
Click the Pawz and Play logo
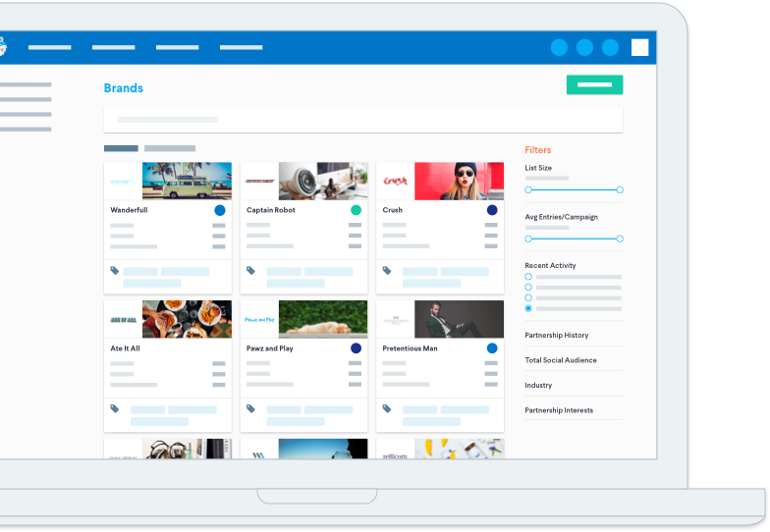click(259, 320)
